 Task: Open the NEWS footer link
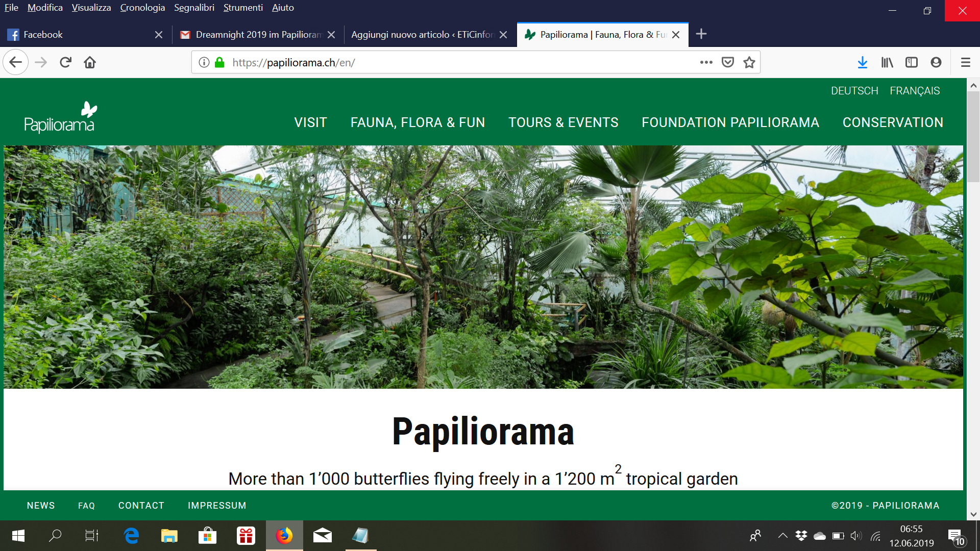pyautogui.click(x=41, y=506)
